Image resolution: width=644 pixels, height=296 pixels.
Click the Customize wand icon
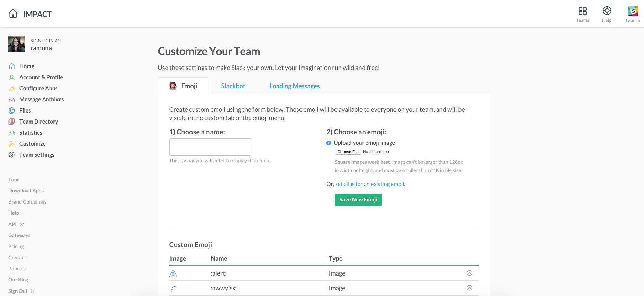coord(12,144)
